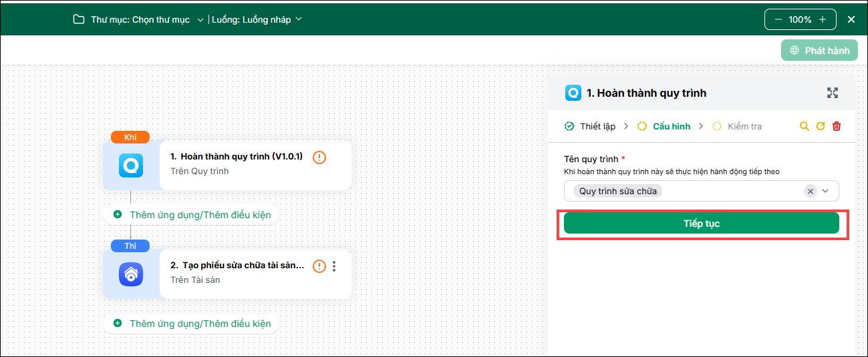Viewport: 868px width, 357px height.
Task: Click the 100% zoom value
Action: [800, 19]
